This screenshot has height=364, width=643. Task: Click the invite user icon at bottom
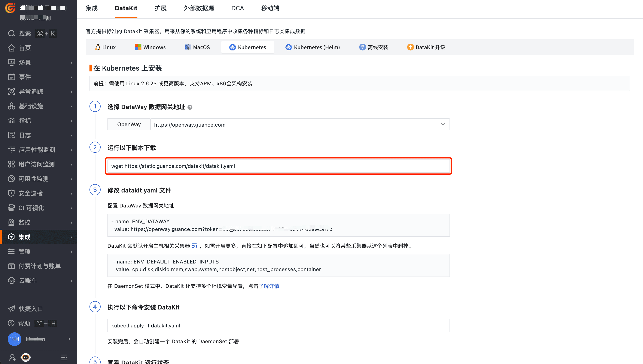coord(12,357)
